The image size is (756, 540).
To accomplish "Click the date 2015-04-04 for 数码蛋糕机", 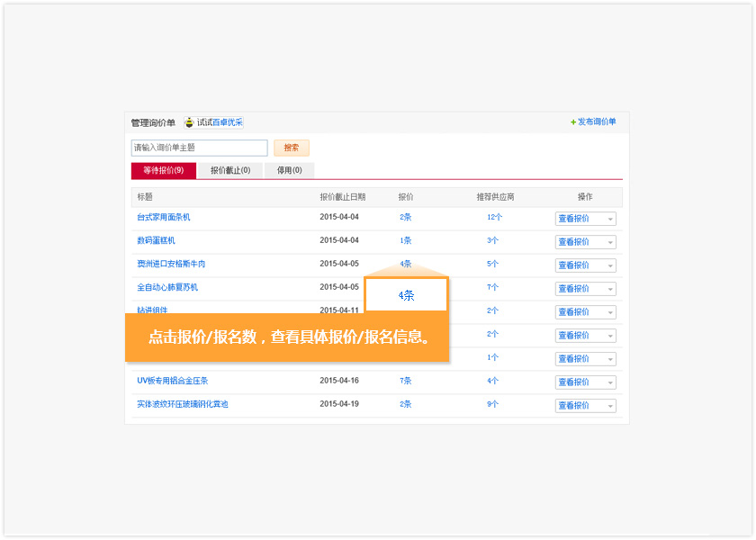I will pos(339,240).
